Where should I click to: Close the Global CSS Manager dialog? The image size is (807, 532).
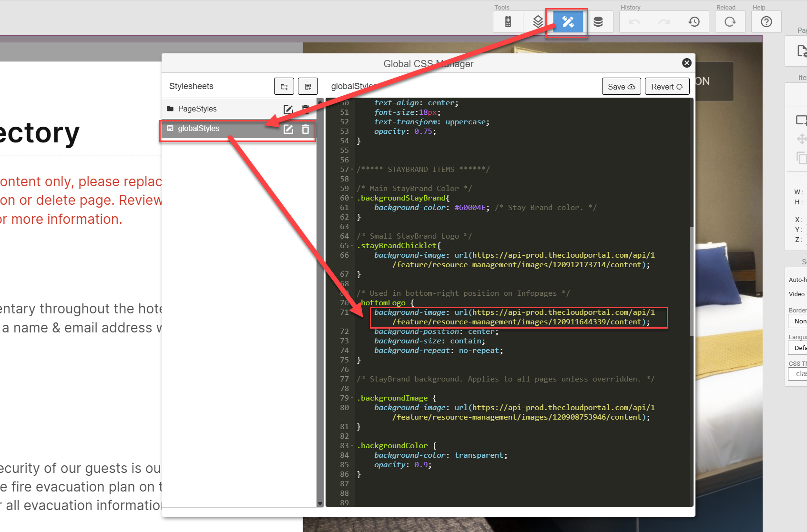tap(686, 63)
